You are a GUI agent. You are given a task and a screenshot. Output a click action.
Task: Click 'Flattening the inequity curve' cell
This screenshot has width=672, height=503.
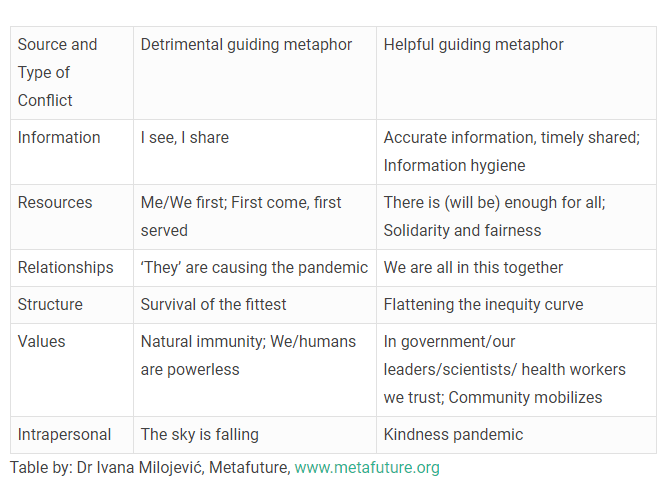(483, 304)
